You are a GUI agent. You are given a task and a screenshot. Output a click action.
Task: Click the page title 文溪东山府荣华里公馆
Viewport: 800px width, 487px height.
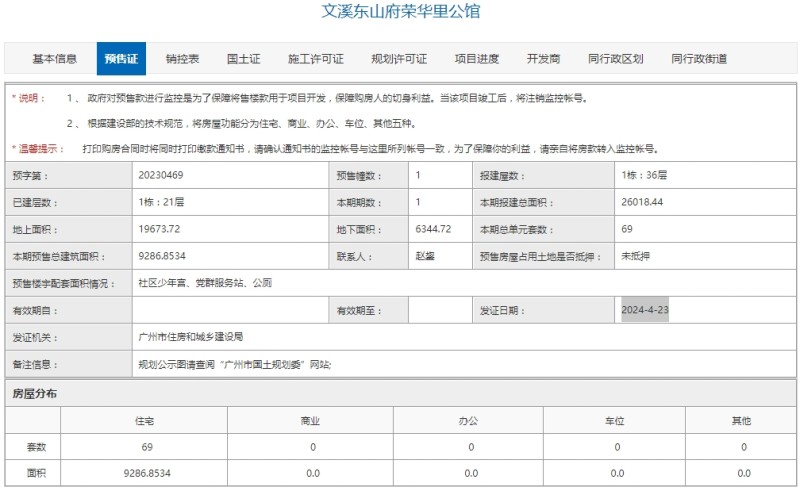(401, 11)
